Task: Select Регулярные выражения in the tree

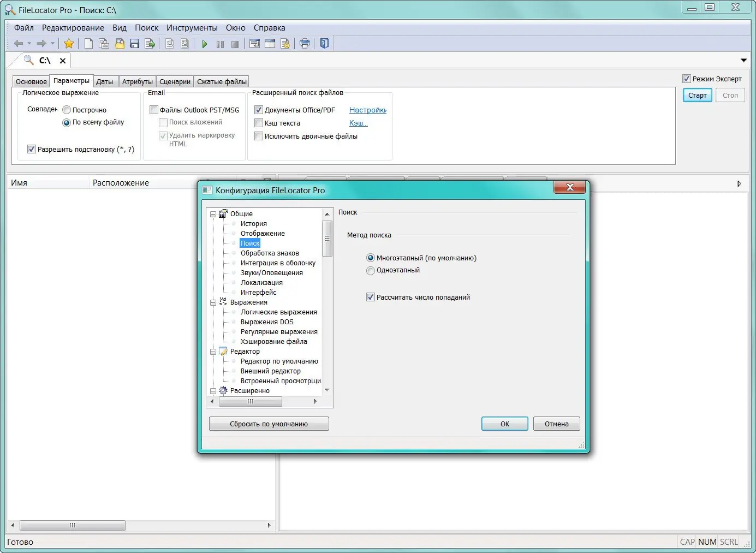Action: point(279,331)
